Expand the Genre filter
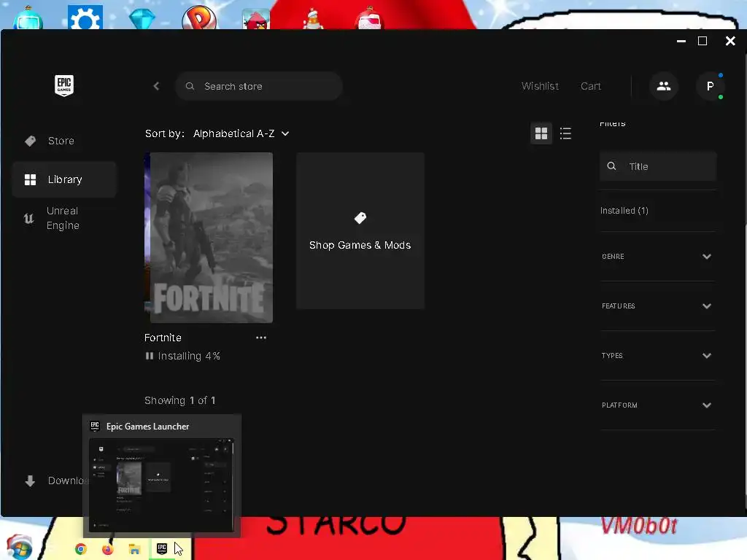747x560 pixels. [657, 257]
